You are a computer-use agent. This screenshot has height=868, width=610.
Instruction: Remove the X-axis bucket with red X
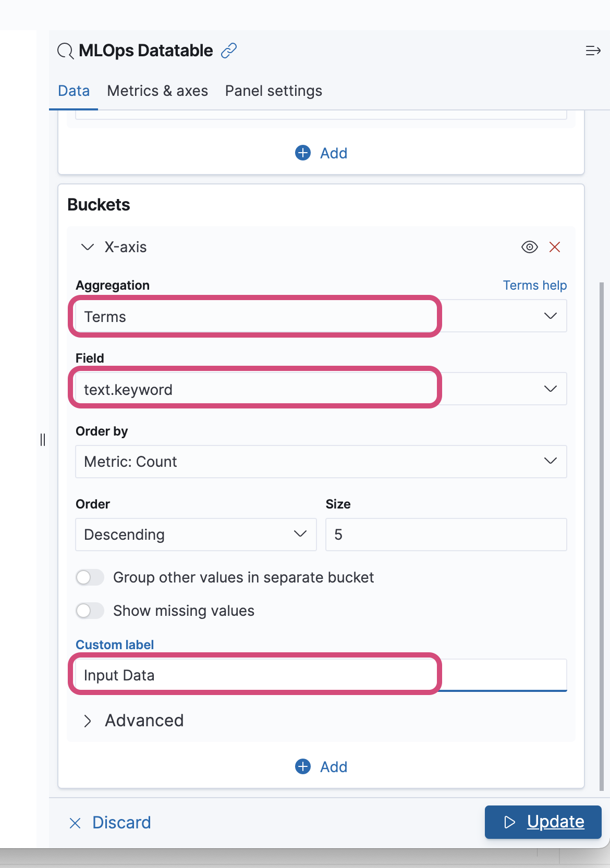[x=555, y=247]
